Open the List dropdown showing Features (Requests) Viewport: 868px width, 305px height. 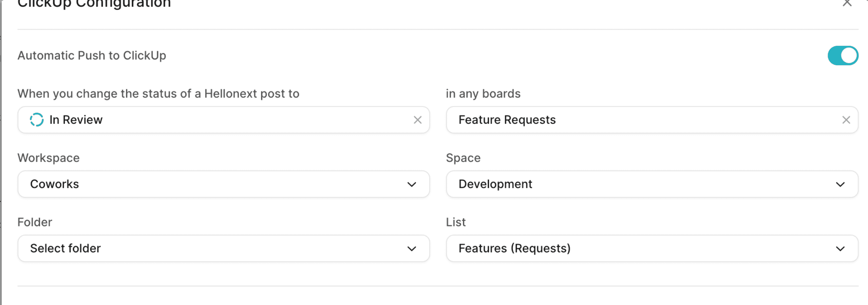(x=652, y=248)
